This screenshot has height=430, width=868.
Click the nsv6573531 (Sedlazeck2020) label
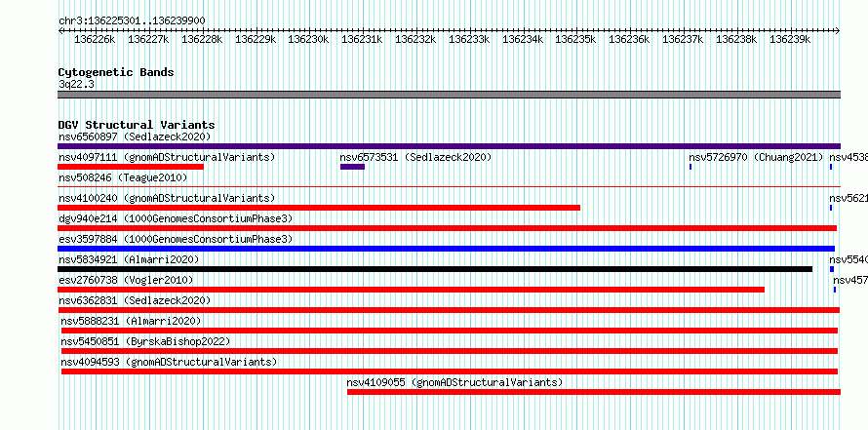[x=415, y=157]
